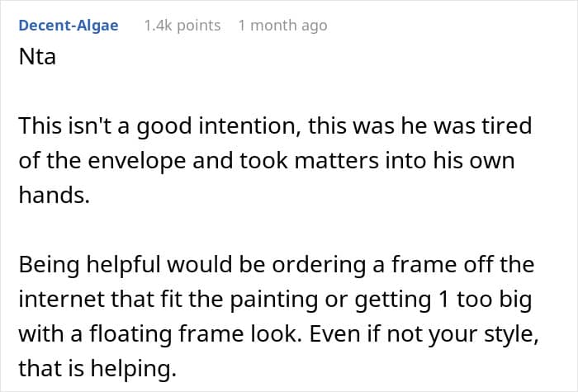Click the word 'ordering' in the comment
The width and height of the screenshot is (578, 392).
point(319,265)
